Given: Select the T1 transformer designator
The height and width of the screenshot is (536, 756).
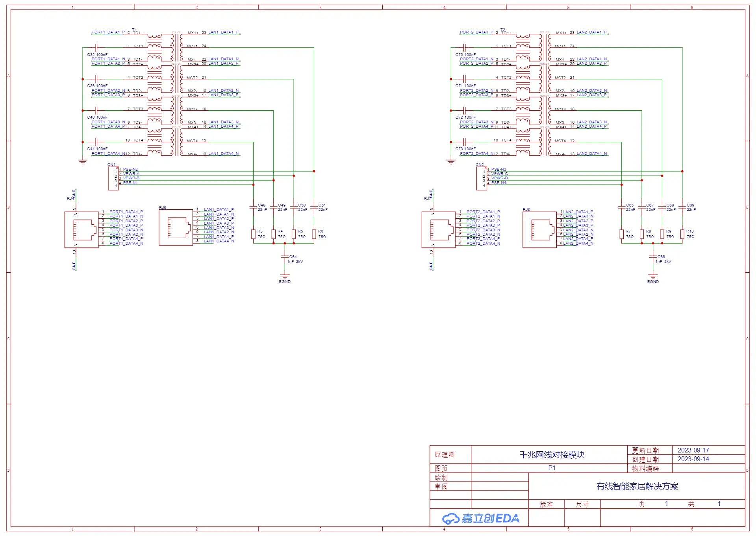Looking at the screenshot, I should [x=135, y=30].
